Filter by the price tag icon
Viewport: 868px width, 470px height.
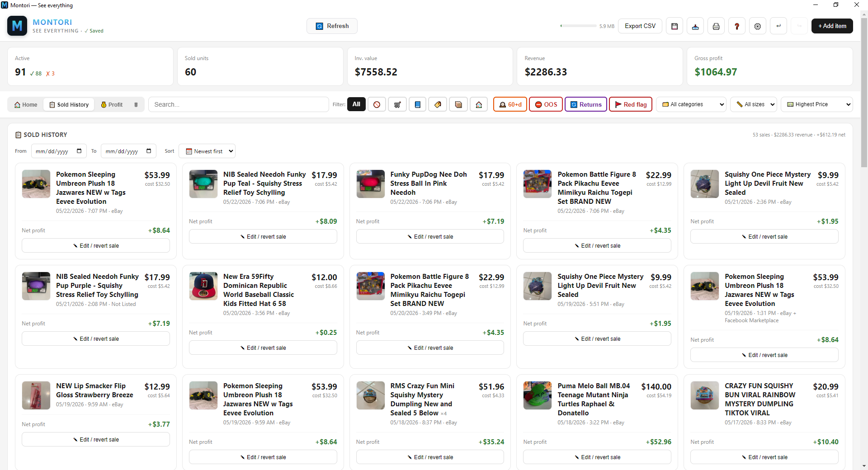click(438, 104)
